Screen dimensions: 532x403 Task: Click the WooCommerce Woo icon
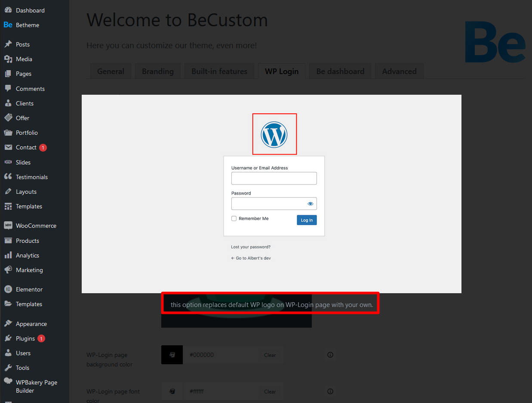8,226
